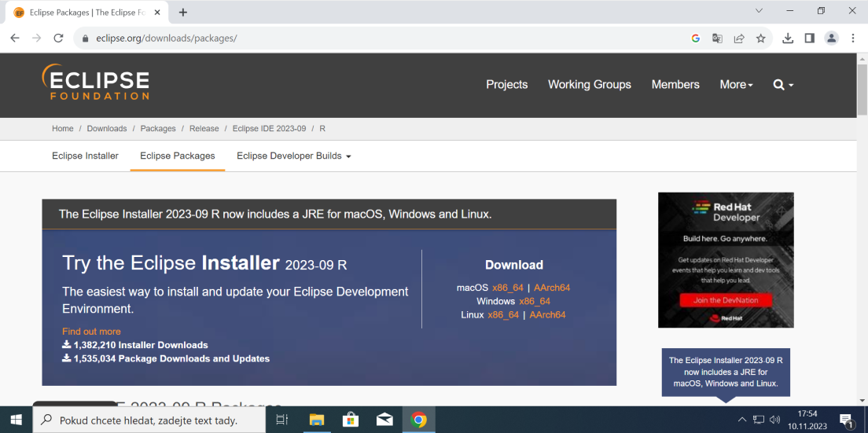The image size is (868, 433).
Task: Open the Windows Start menu
Action: click(x=16, y=420)
